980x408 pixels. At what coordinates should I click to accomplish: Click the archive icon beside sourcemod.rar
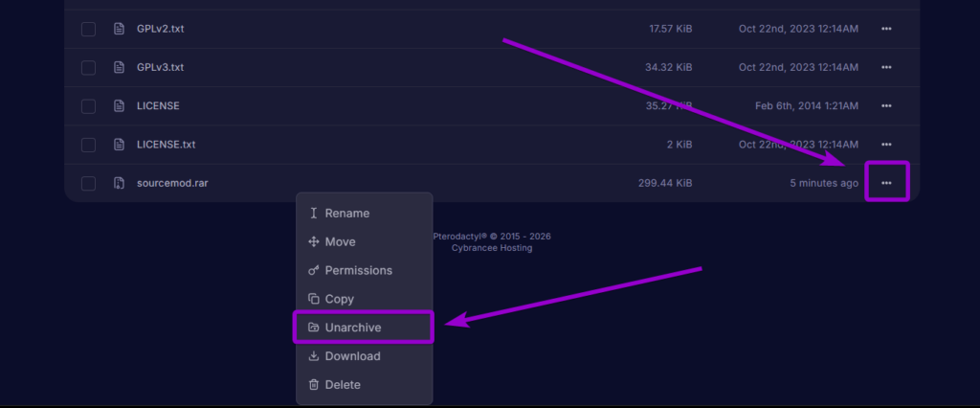119,183
